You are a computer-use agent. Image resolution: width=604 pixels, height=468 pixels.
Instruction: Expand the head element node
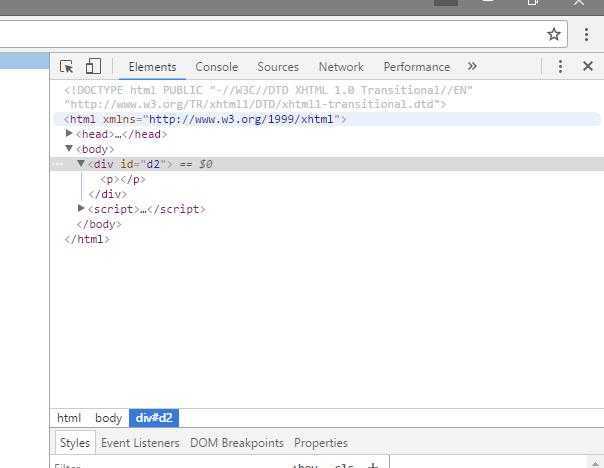(x=69, y=133)
